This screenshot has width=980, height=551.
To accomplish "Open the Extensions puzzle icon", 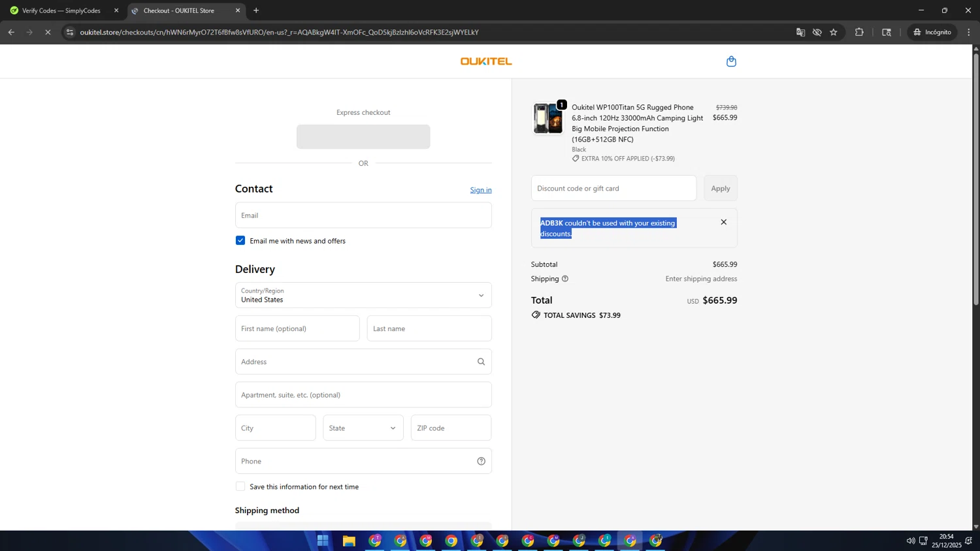I will [x=859, y=32].
